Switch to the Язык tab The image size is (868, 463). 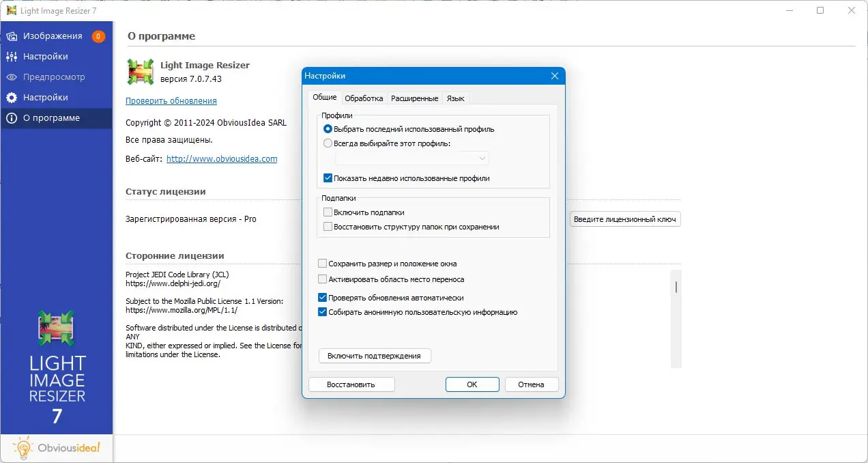[455, 98]
